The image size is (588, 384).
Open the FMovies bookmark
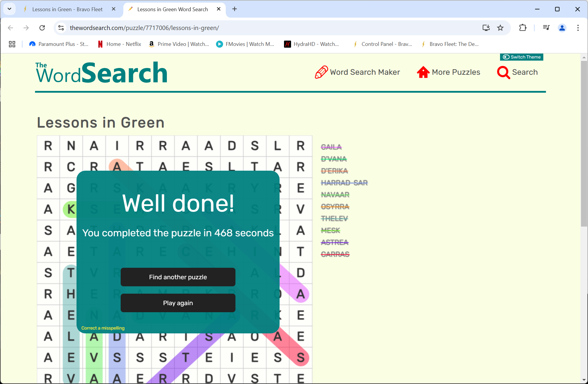tap(245, 44)
